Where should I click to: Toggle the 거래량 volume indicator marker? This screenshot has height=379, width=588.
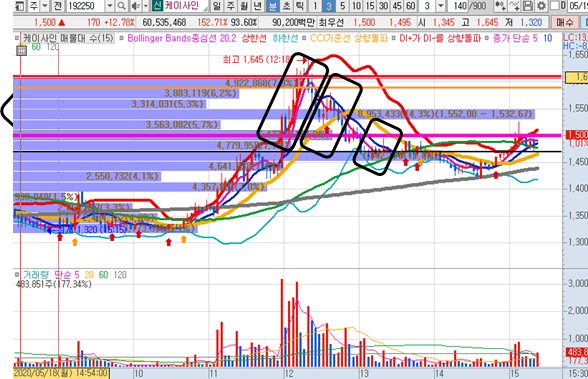click(17, 275)
